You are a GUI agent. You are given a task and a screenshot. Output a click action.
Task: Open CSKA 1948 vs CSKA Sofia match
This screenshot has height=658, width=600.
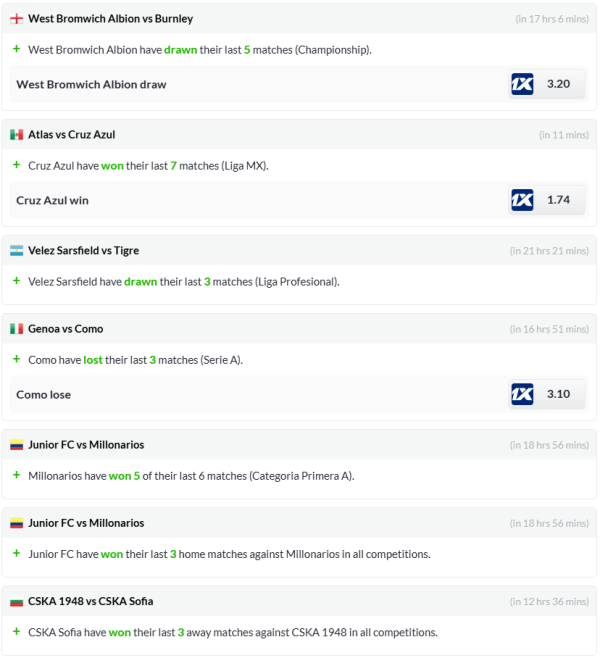90,602
